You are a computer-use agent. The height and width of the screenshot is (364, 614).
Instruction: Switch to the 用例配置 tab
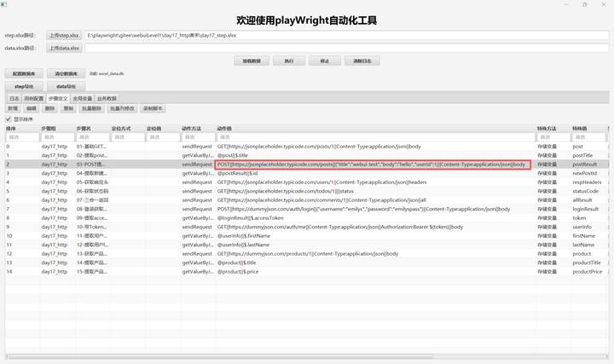tap(33, 98)
